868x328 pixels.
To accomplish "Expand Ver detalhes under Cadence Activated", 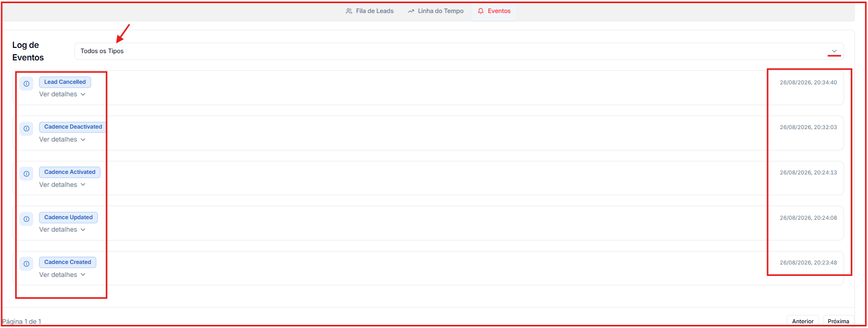I will point(62,185).
